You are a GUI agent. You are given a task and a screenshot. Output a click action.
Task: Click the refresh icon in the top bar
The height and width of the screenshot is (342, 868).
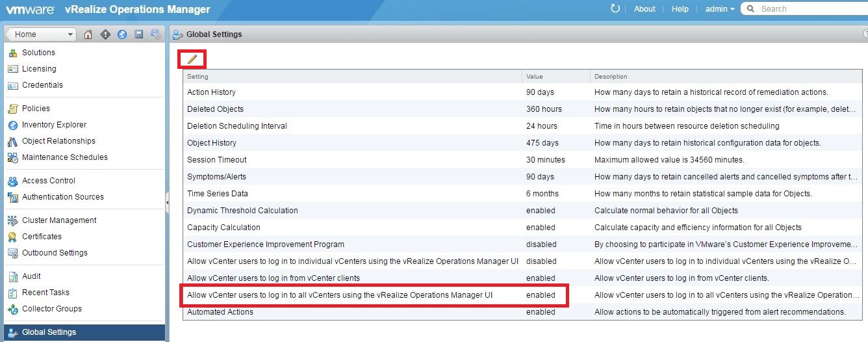[615, 9]
